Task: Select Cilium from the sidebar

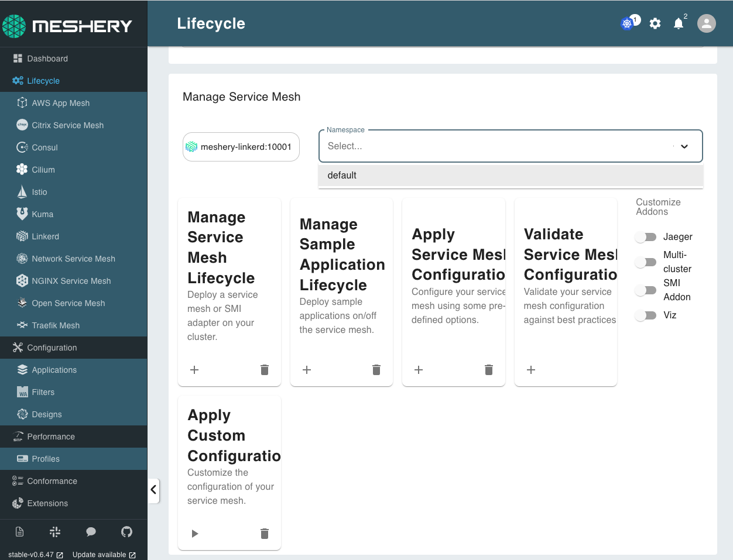Action: [42, 169]
